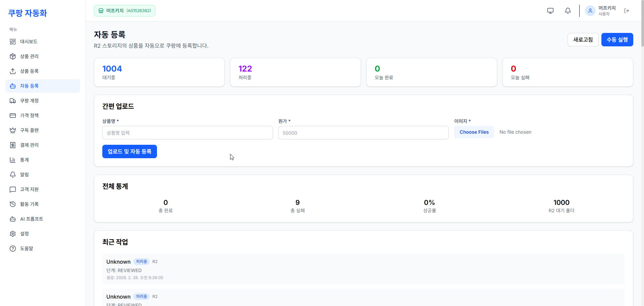The height and width of the screenshot is (306, 644).
Task: Click the 활동 기록 history icon
Action: pyautogui.click(x=13, y=204)
